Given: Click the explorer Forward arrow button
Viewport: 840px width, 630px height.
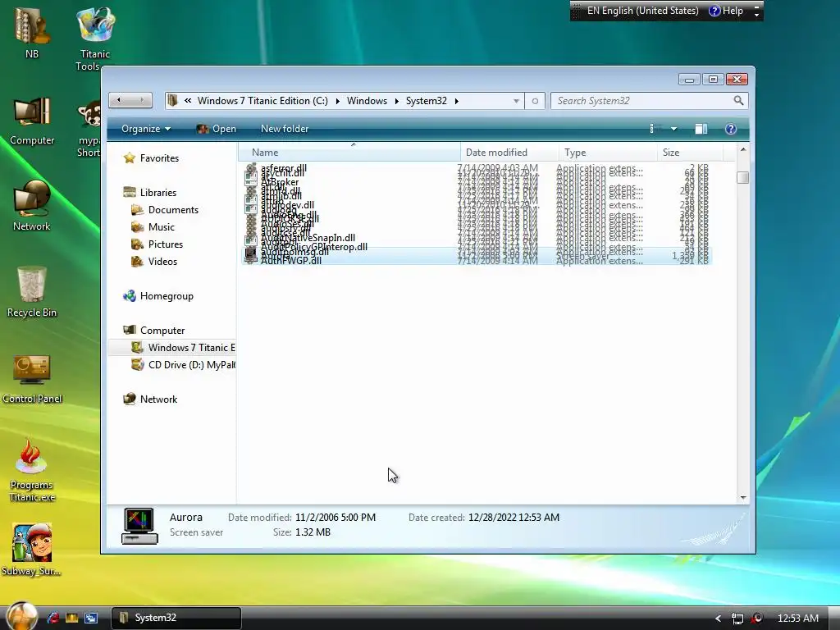Looking at the screenshot, I should click(141, 100).
